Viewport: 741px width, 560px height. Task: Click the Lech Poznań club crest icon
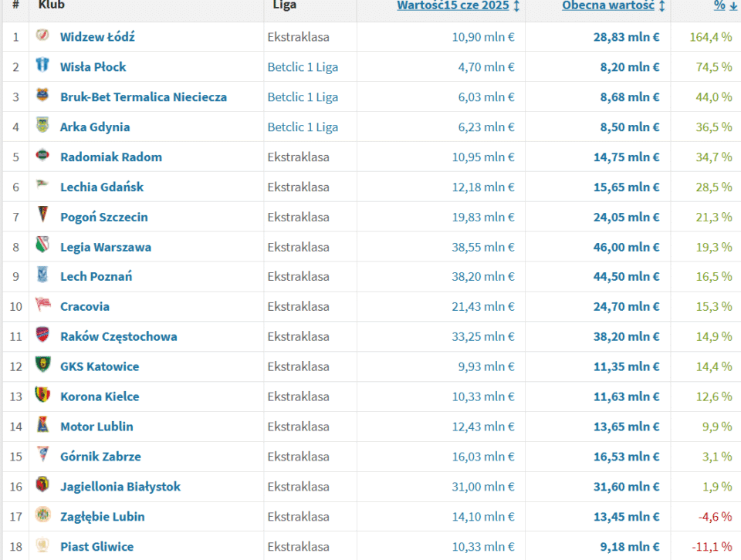(x=42, y=276)
